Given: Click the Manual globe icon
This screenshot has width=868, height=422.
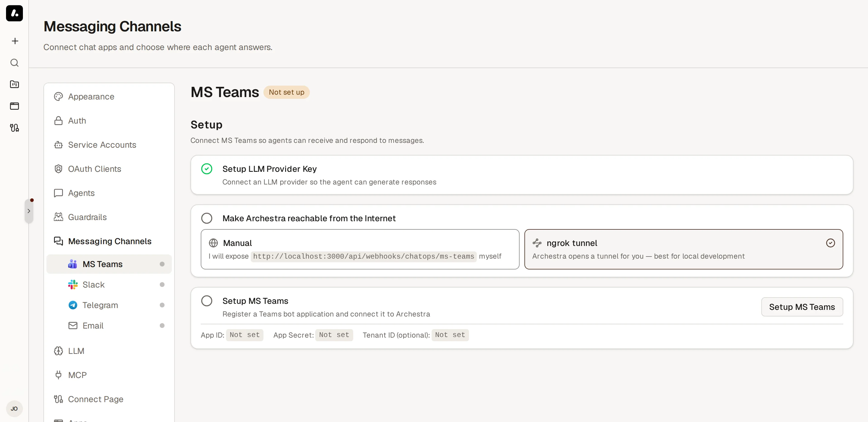Looking at the screenshot, I should [213, 243].
